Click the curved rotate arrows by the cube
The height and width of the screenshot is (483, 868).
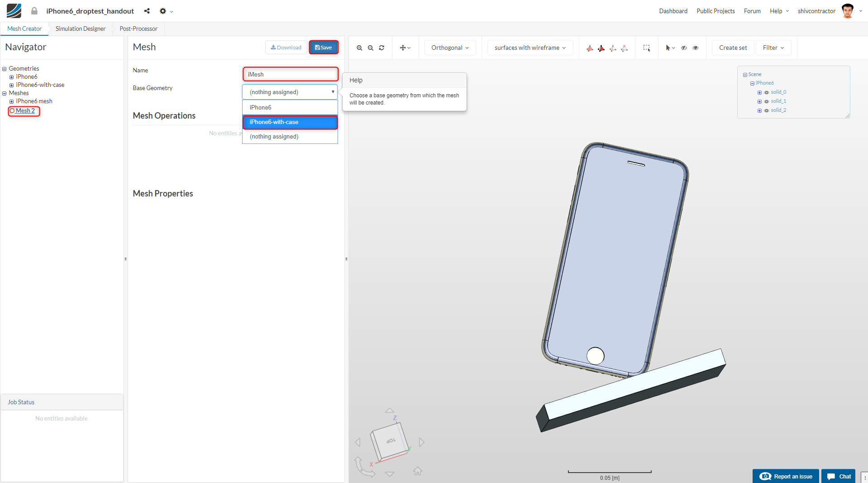(x=364, y=467)
